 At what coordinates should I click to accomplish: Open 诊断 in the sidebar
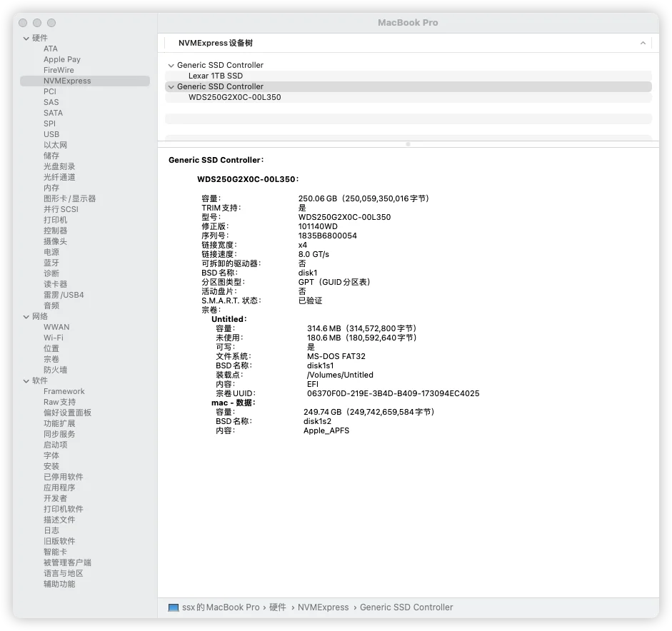click(x=51, y=273)
